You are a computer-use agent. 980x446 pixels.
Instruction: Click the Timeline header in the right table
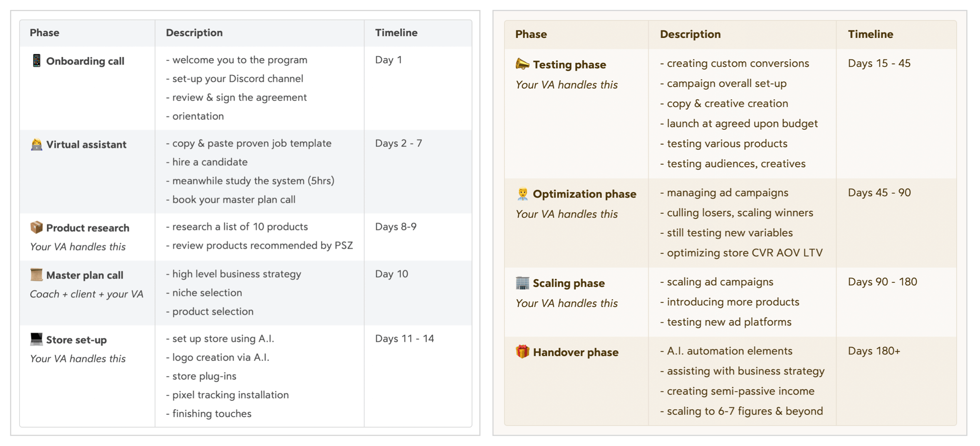[x=870, y=35]
